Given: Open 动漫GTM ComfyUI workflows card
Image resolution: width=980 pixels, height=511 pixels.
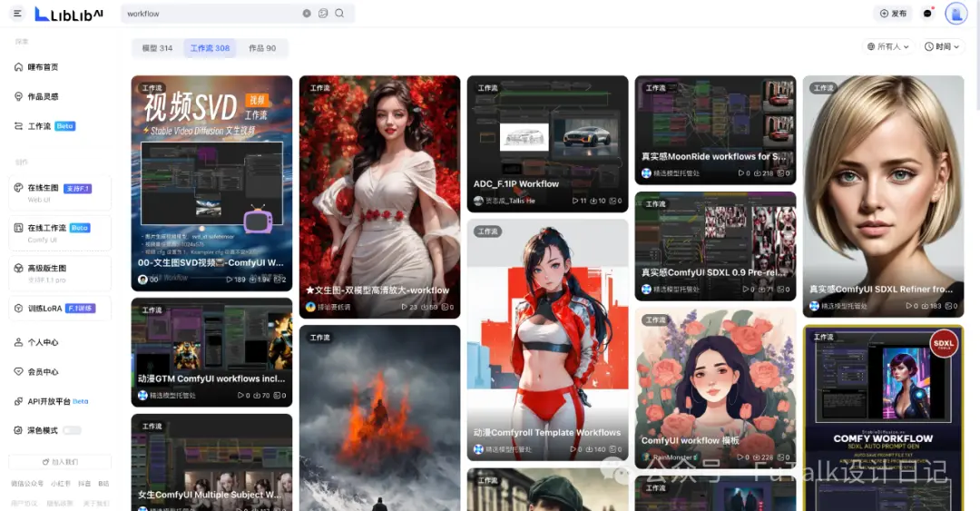Looking at the screenshot, I should coord(211,352).
